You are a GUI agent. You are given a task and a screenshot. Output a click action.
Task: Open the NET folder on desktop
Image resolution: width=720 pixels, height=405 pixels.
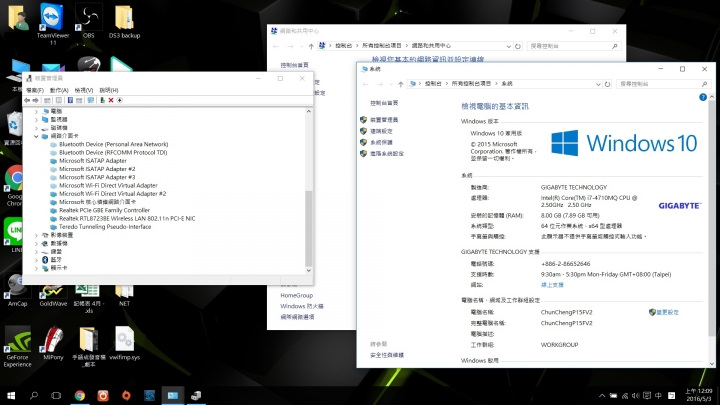point(124,296)
